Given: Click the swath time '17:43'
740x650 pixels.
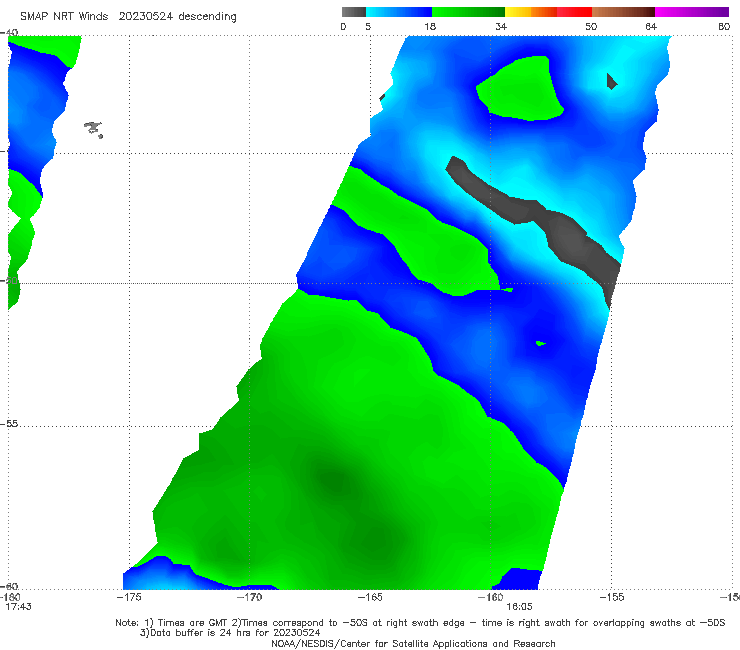Looking at the screenshot, I should [18, 607].
